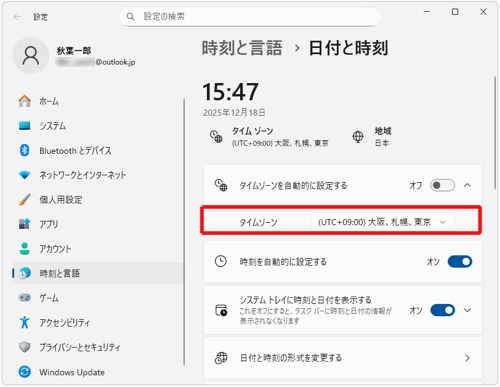Click the 時刻を自動的に設定する label
This screenshot has height=387, width=500.
tap(283, 262)
